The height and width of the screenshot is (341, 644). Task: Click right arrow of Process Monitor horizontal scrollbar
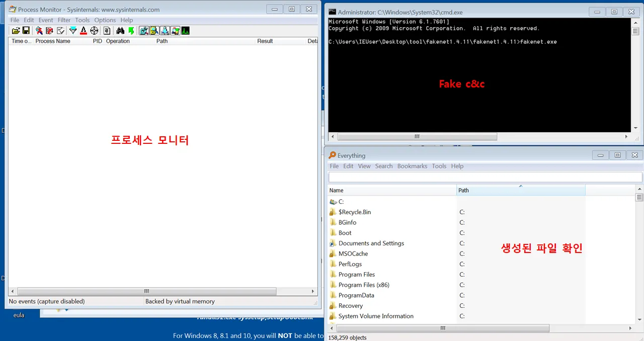pos(313,291)
